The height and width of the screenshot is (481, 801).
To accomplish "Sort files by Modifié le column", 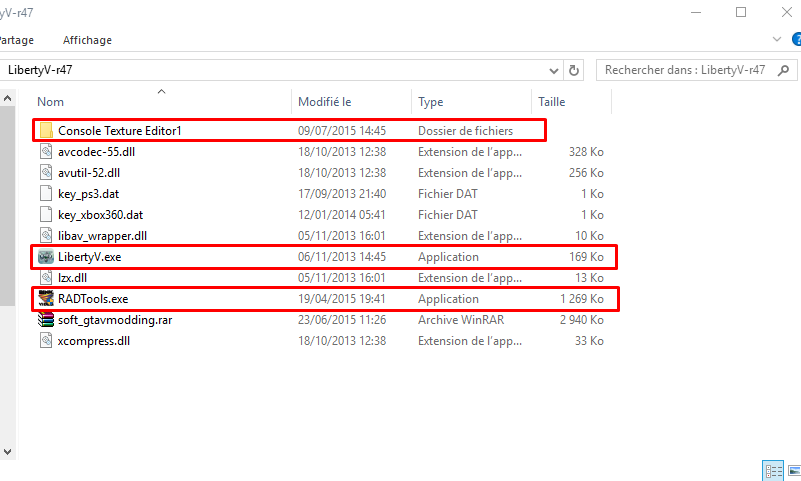I will pos(324,102).
